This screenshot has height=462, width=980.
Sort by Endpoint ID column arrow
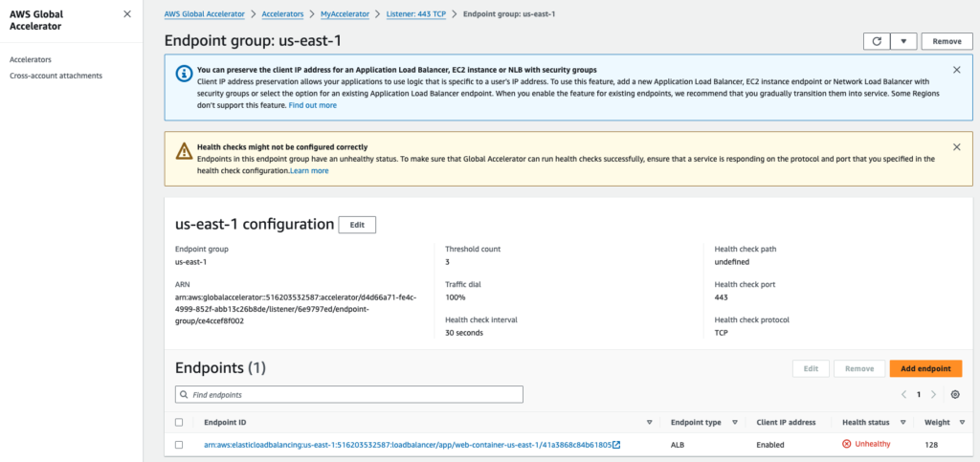tap(650, 423)
